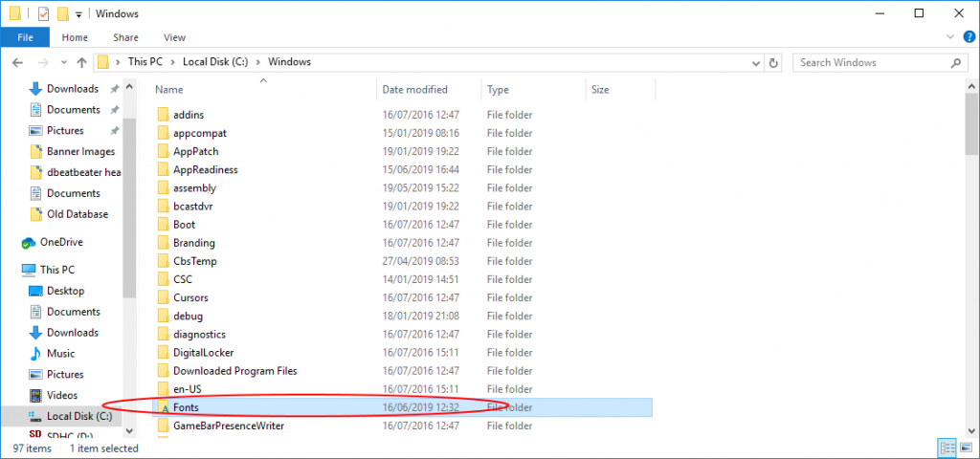Select OneDrive in navigation pane
The image size is (980, 459).
(61, 242)
